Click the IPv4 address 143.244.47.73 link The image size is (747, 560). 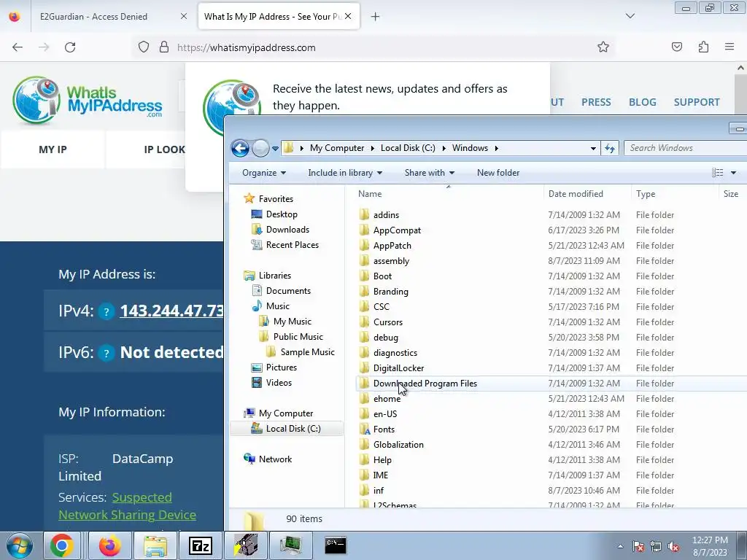point(171,311)
